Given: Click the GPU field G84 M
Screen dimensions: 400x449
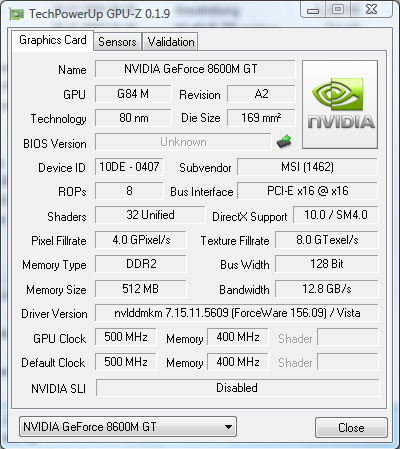Looking at the screenshot, I should pos(133,94).
